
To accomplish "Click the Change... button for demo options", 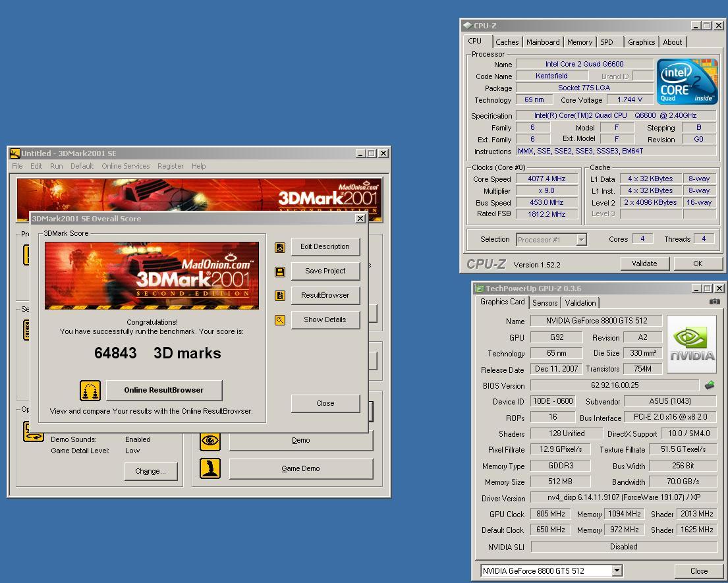I will coord(150,471).
